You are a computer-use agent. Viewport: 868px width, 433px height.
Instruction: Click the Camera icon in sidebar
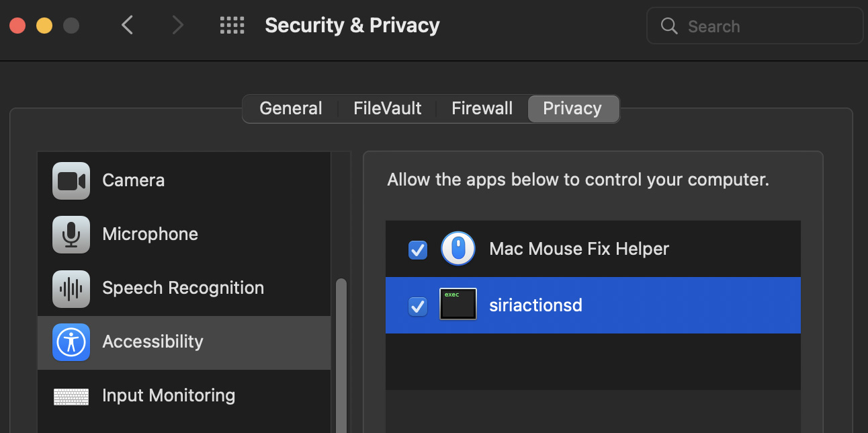71,181
